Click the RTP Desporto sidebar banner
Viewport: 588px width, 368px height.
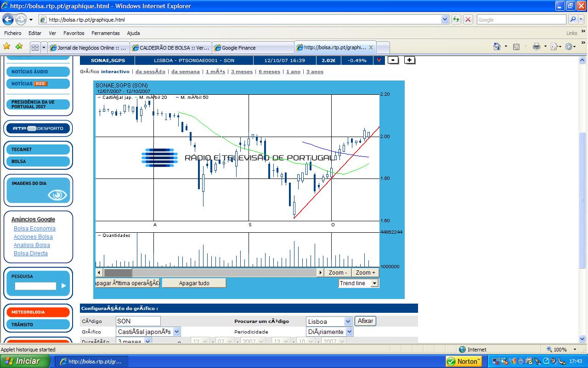pos(39,128)
